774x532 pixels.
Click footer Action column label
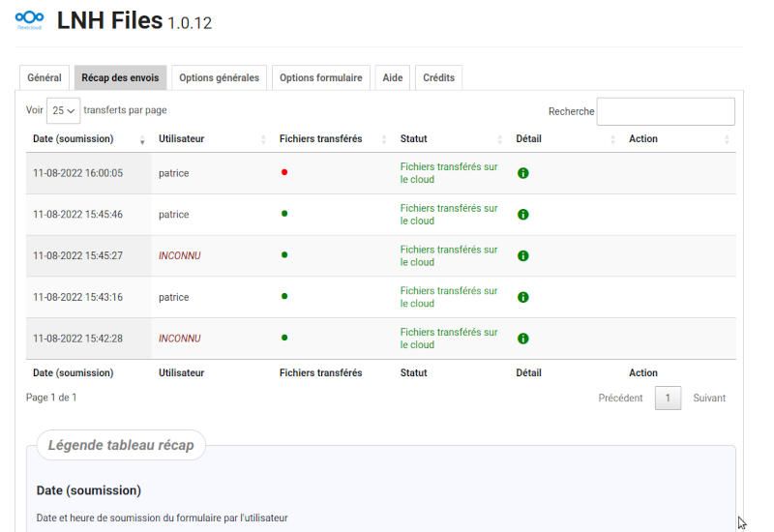click(642, 373)
